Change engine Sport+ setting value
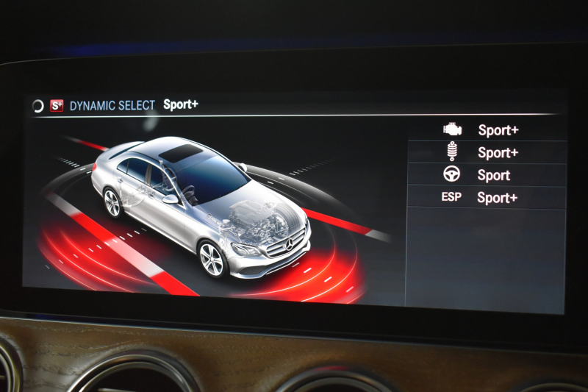This screenshot has height=392, width=588. coord(498,130)
